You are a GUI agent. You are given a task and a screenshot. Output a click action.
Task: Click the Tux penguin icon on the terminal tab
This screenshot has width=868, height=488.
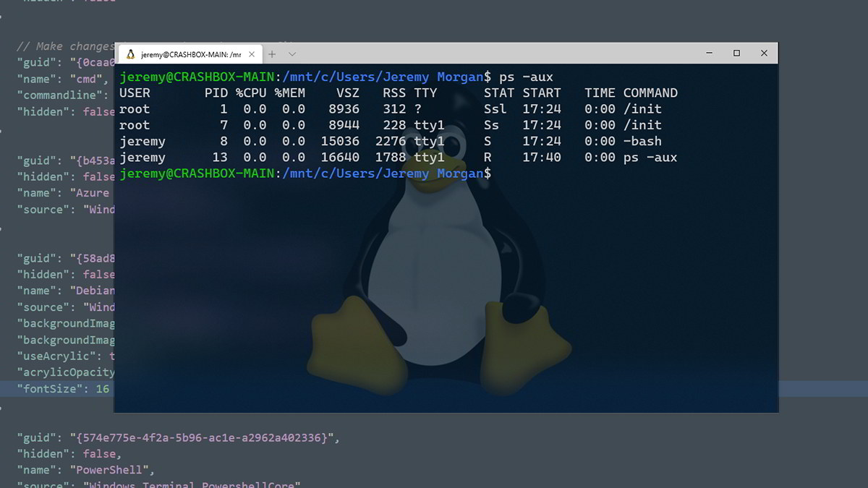131,53
